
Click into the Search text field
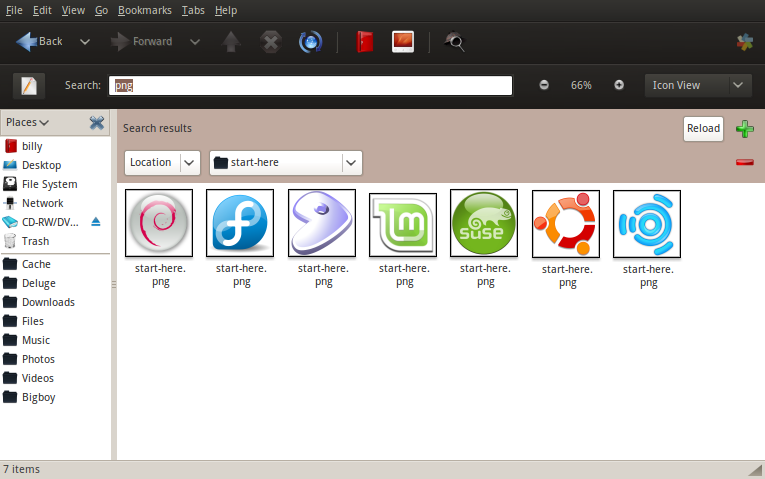click(310, 85)
